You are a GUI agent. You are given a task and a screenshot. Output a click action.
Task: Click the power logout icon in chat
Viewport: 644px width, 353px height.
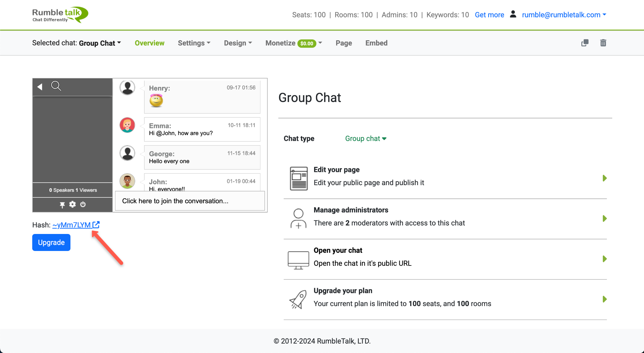[x=83, y=204]
